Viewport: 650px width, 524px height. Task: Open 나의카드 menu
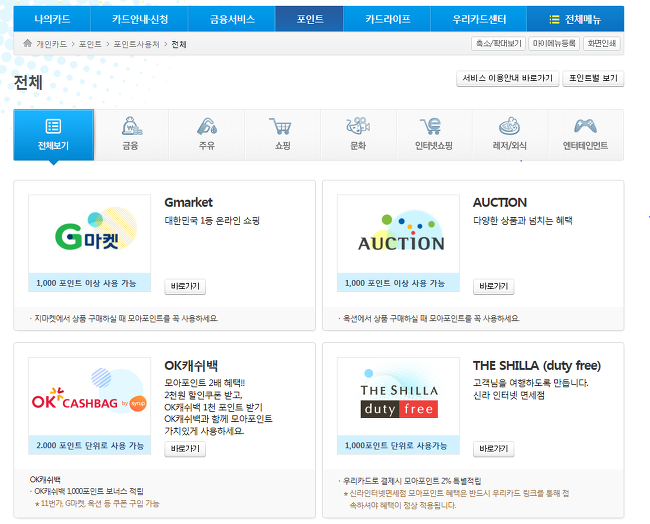(x=52, y=19)
